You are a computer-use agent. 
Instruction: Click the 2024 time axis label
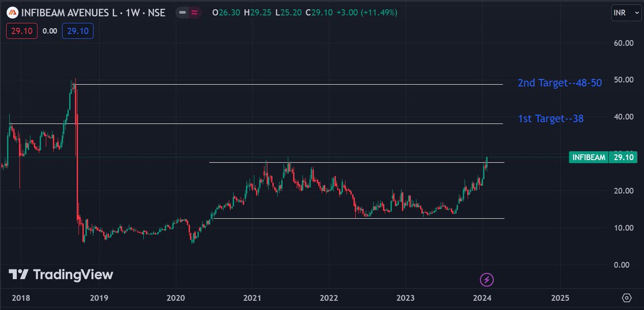tap(483, 298)
